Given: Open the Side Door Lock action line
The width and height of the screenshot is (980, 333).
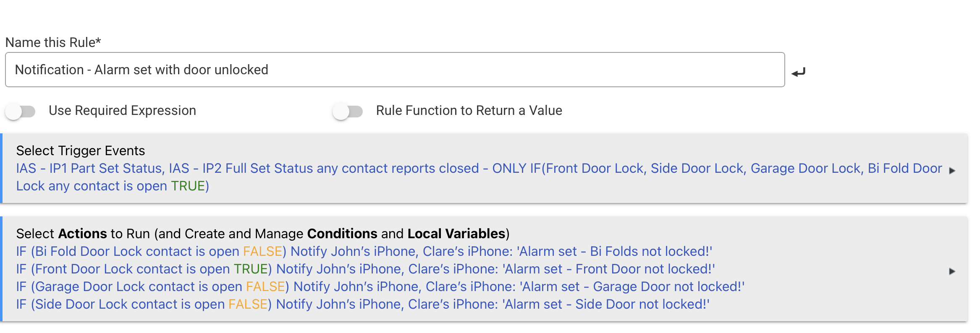Looking at the screenshot, I should tap(362, 304).
